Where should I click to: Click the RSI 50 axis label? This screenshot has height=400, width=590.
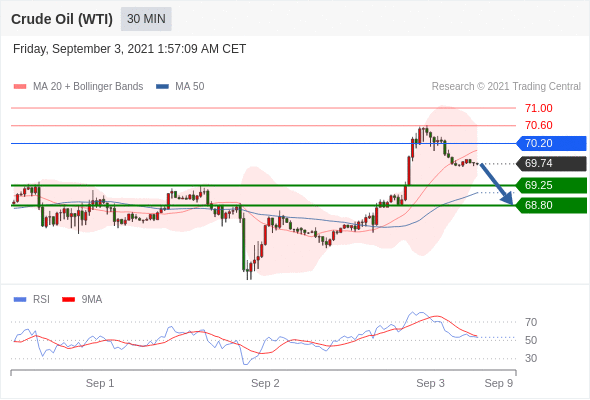pos(531,341)
